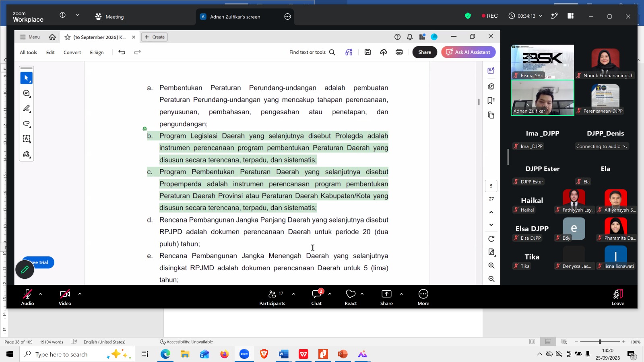Click the Create button beside the tab
This screenshot has width=644, height=362.
point(155,37)
